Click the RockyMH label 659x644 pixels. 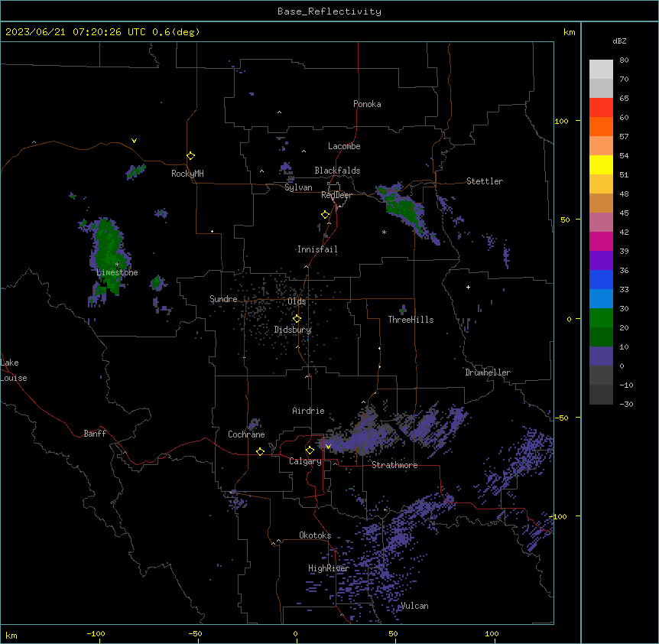(187, 174)
